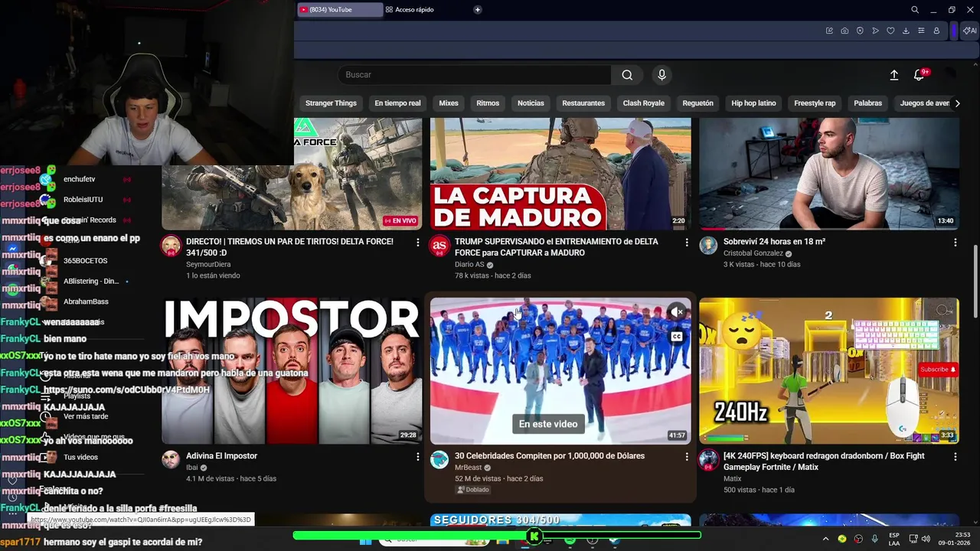Open the Opera snapshot camera tool
Image resolution: width=980 pixels, height=551 pixels.
(x=844, y=31)
